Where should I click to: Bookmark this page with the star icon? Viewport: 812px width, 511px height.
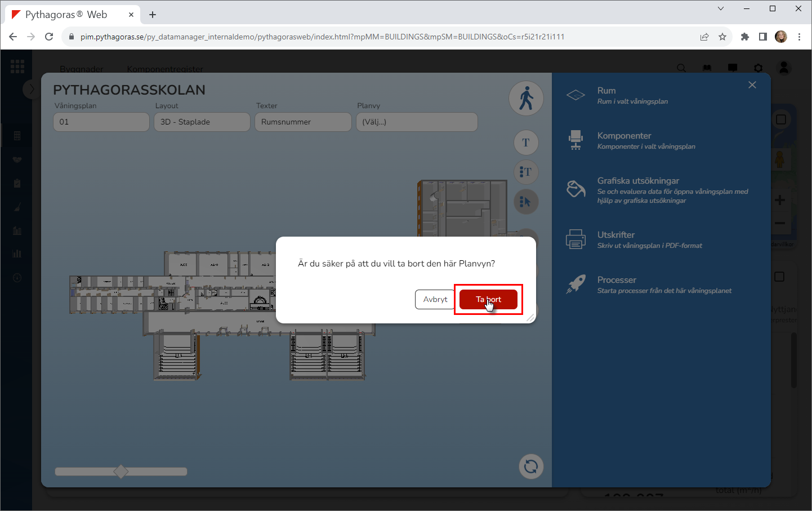click(722, 37)
